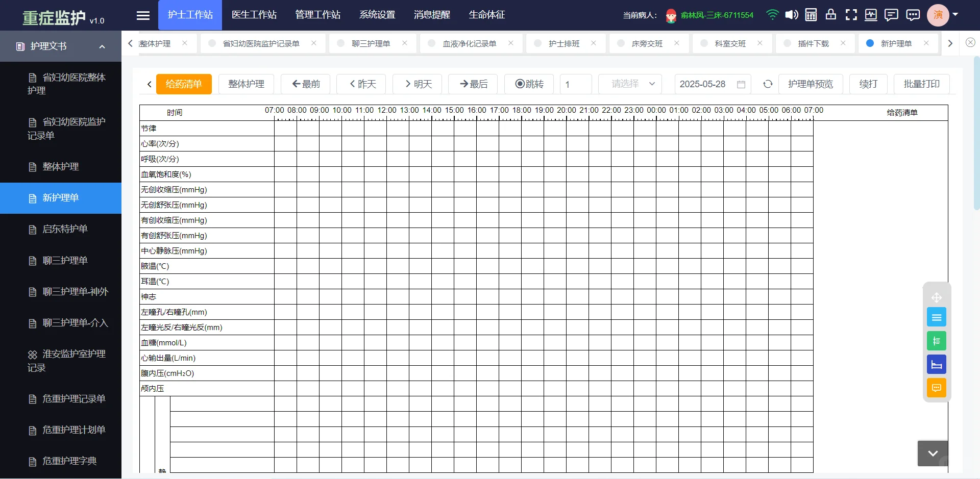
Task: Open the message comment icon in top bar
Action: coord(891,15)
